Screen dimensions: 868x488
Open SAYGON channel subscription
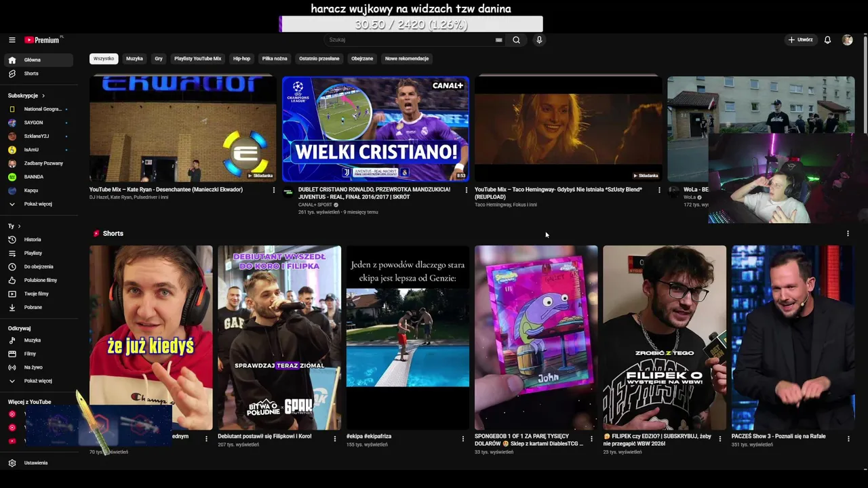tap(38, 123)
